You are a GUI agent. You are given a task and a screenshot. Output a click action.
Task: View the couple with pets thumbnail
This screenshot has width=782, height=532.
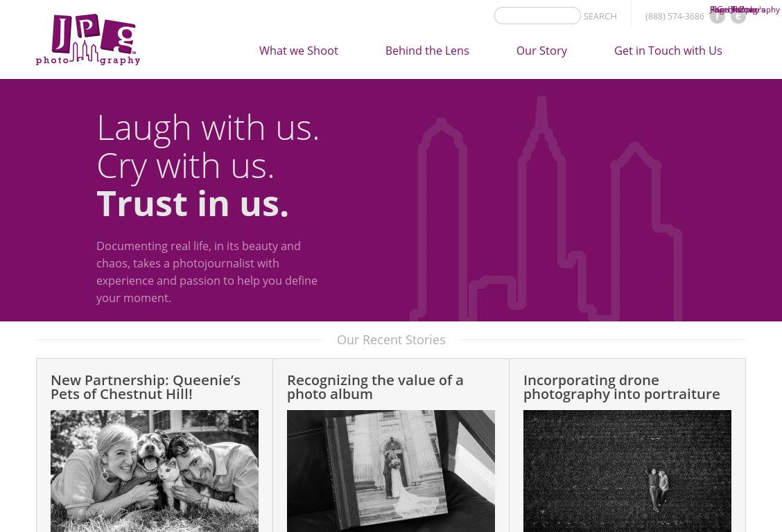pyautogui.click(x=155, y=471)
